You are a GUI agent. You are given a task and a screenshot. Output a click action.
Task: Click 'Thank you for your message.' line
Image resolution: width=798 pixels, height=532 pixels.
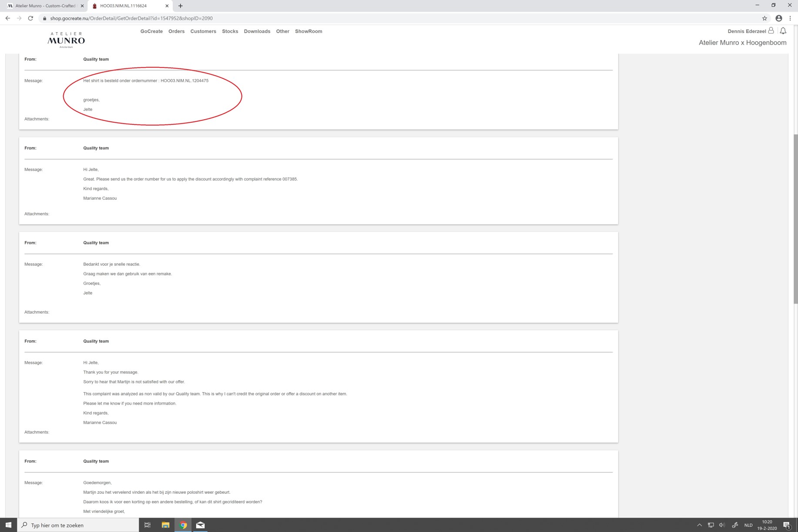click(x=111, y=372)
